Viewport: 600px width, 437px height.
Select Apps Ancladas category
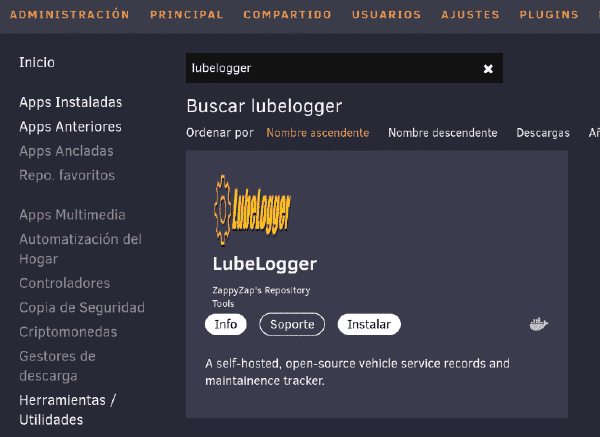point(66,151)
